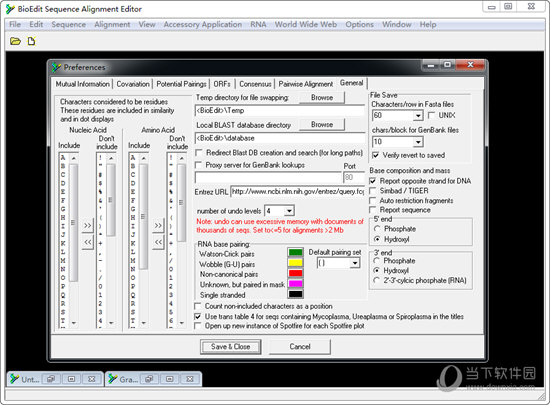Create new alignment with the document icon
The height and width of the screenshot is (405, 550).
(x=32, y=41)
